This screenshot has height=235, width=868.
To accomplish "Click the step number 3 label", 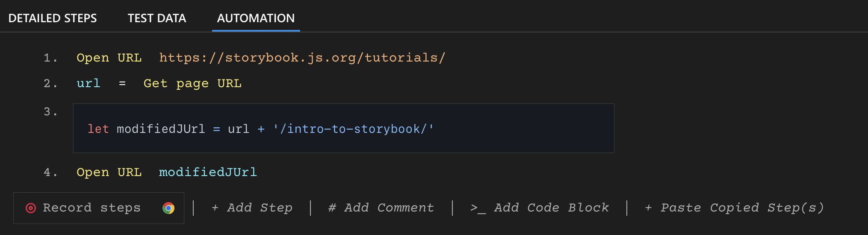I will pos(50,112).
